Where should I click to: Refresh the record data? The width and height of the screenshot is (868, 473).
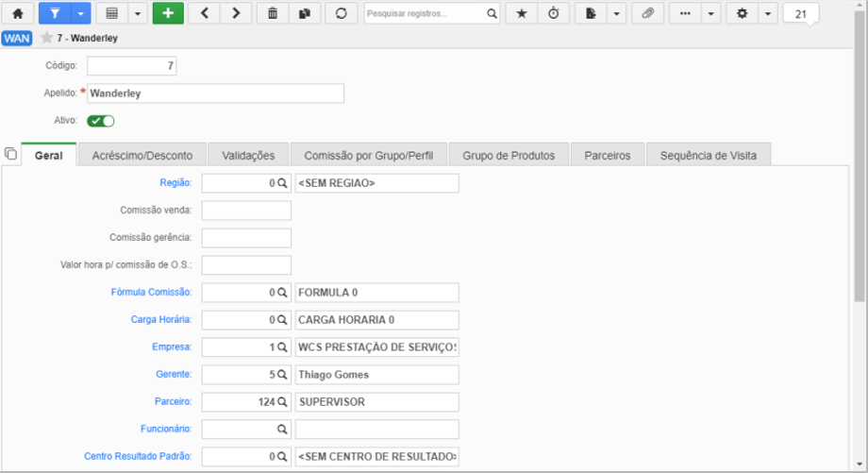click(x=341, y=13)
